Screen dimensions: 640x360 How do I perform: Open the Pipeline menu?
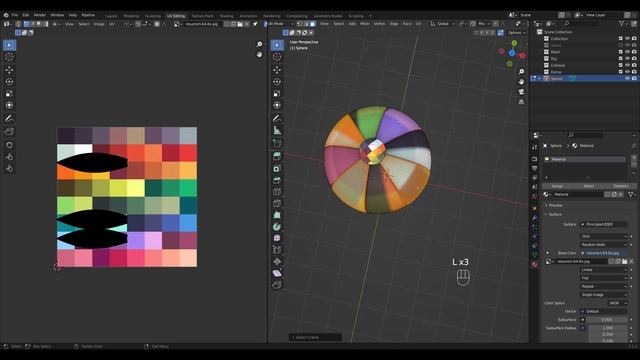pyautogui.click(x=88, y=15)
